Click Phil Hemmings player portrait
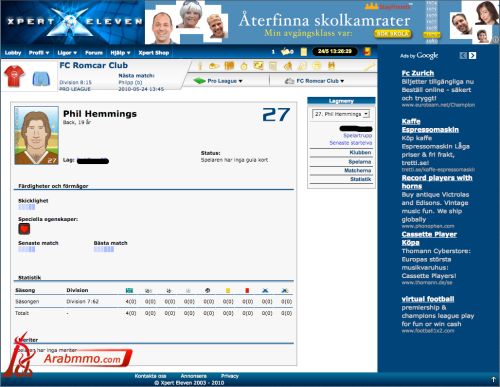 (36, 135)
